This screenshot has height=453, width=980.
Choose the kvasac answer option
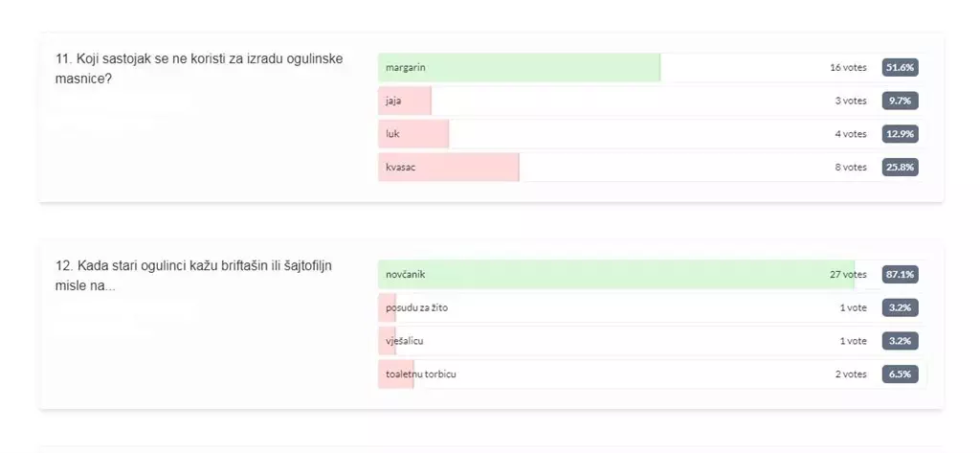[652, 167]
